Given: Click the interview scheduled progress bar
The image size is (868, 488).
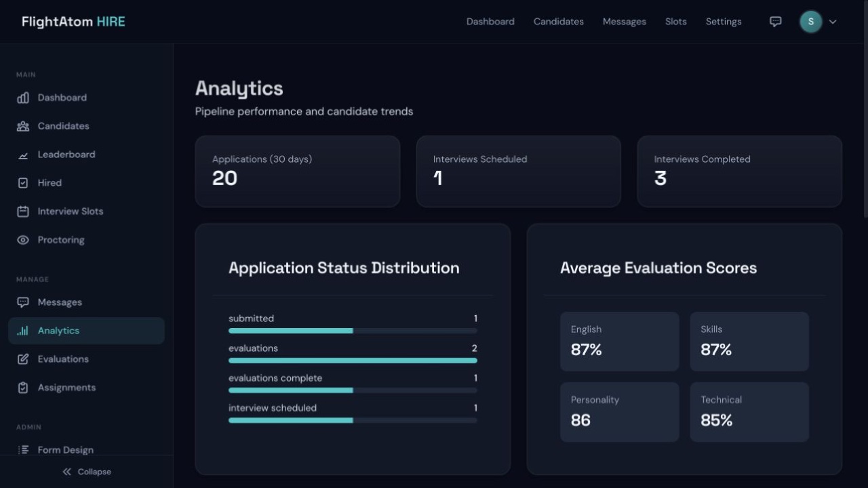Looking at the screenshot, I should pos(353,420).
